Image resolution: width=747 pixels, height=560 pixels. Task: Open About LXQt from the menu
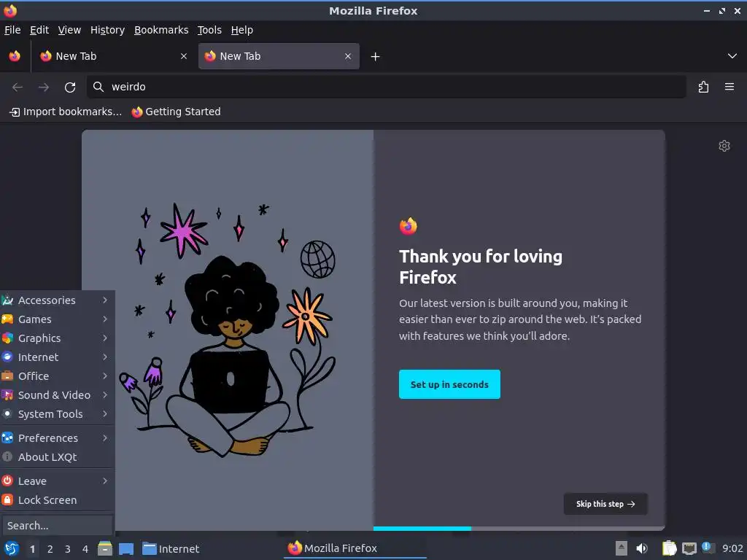pyautogui.click(x=57, y=457)
